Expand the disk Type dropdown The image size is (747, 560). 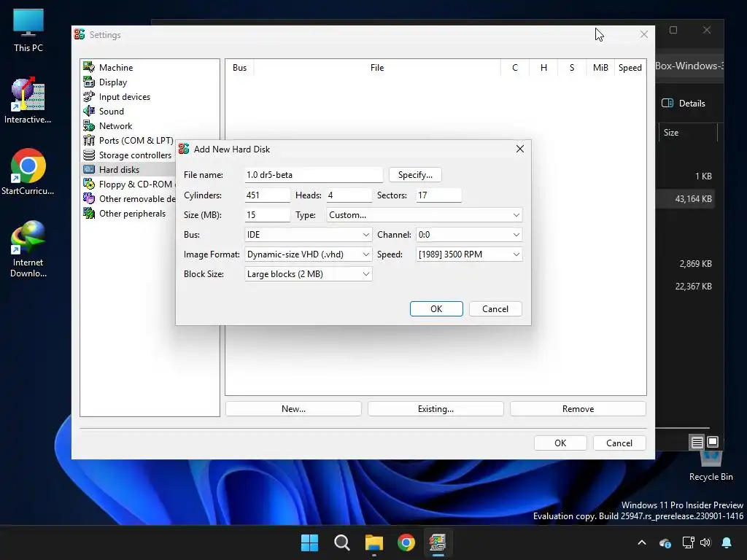425,215
